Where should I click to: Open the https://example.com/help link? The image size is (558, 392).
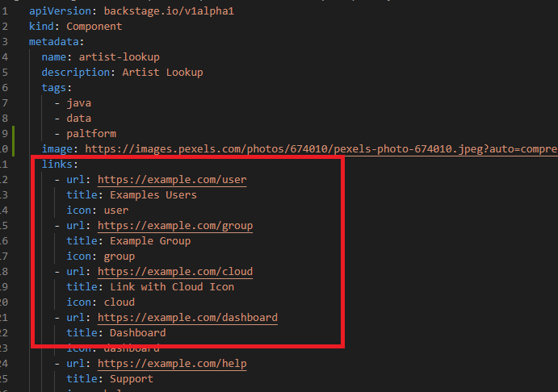tap(172, 363)
